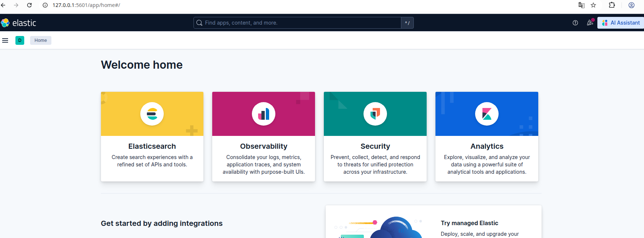Image resolution: width=644 pixels, height=238 pixels.
Task: Click the Elastic logo in header
Action: (18, 23)
